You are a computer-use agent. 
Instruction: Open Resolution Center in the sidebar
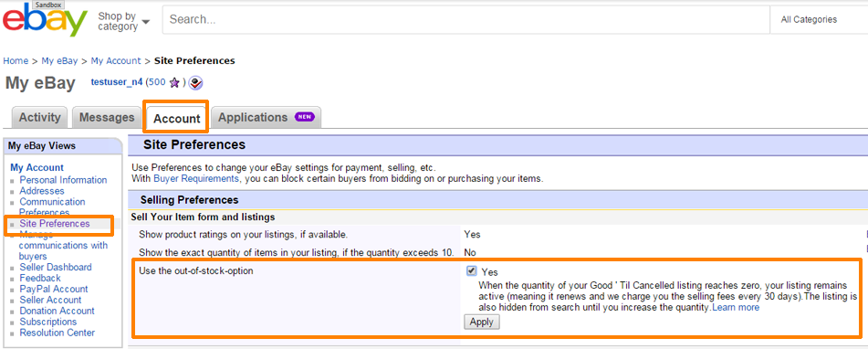pyautogui.click(x=57, y=333)
